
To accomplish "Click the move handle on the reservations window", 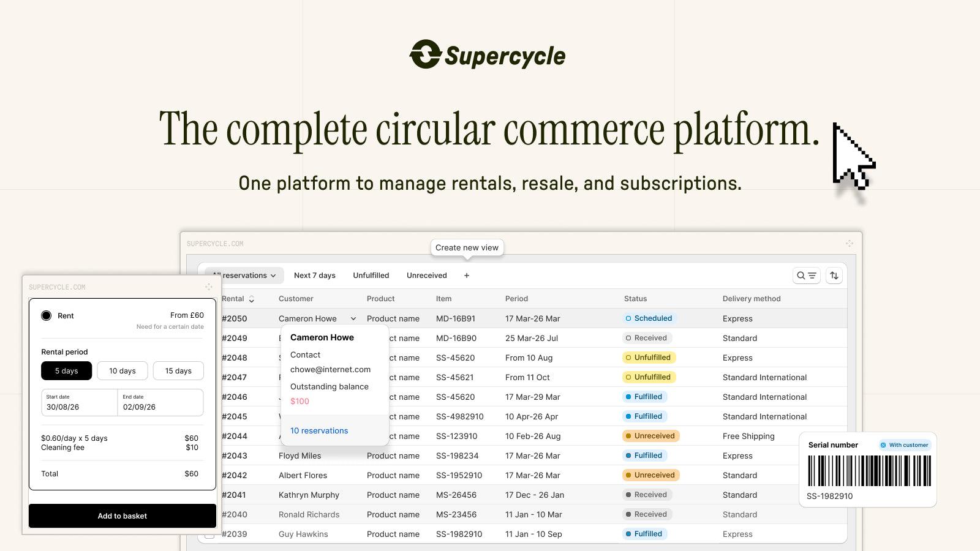I will coord(849,242).
